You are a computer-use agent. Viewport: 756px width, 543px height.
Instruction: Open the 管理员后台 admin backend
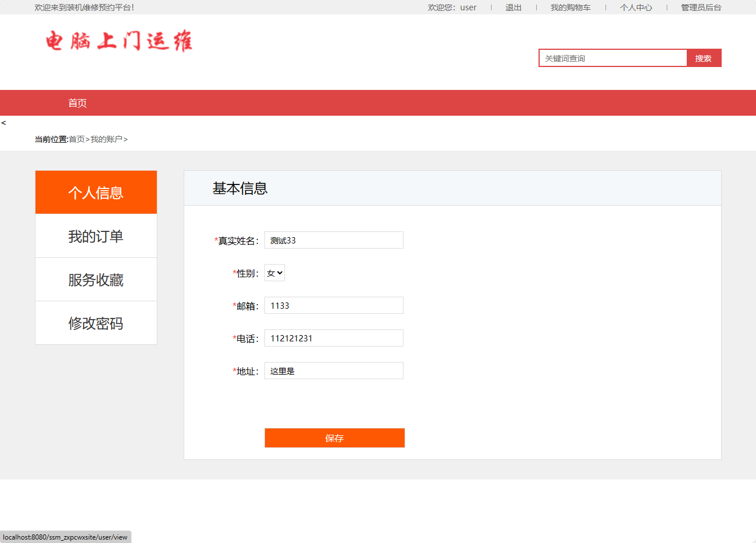700,7
